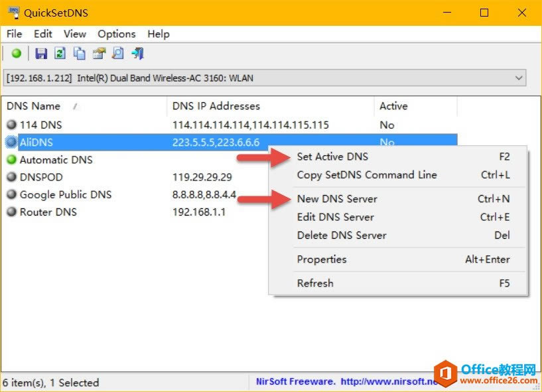Sort by the DNS Name column header
Image resolution: width=542 pixels, height=392 pixels.
click(84, 106)
